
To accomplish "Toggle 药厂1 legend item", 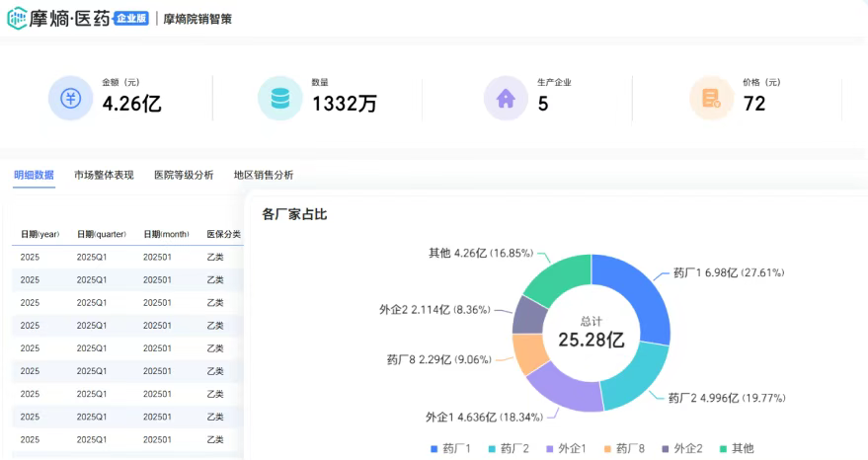I will 449,448.
